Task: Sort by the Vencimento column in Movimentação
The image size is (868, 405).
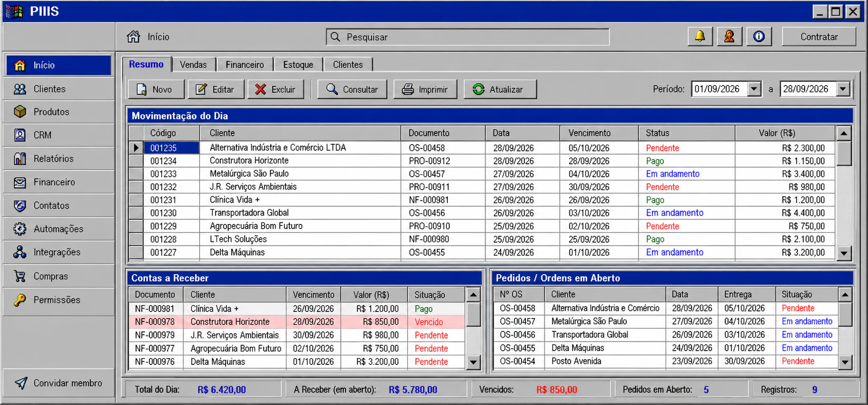Action: click(599, 133)
